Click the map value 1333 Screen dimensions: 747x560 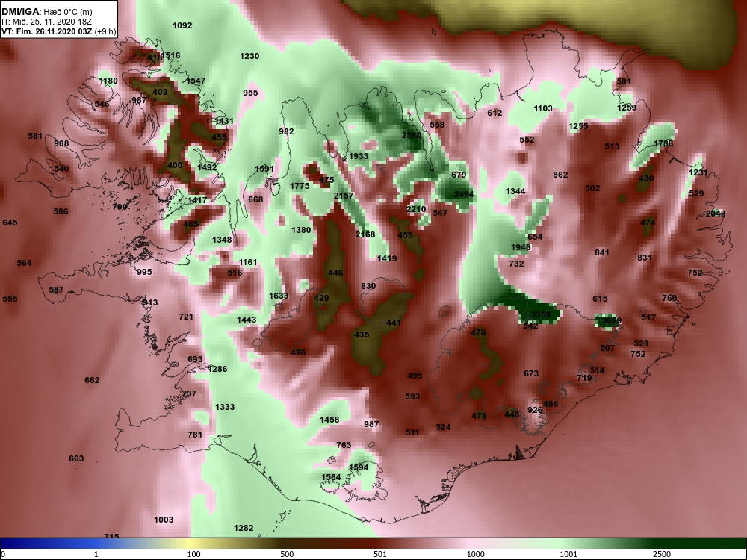click(x=225, y=407)
